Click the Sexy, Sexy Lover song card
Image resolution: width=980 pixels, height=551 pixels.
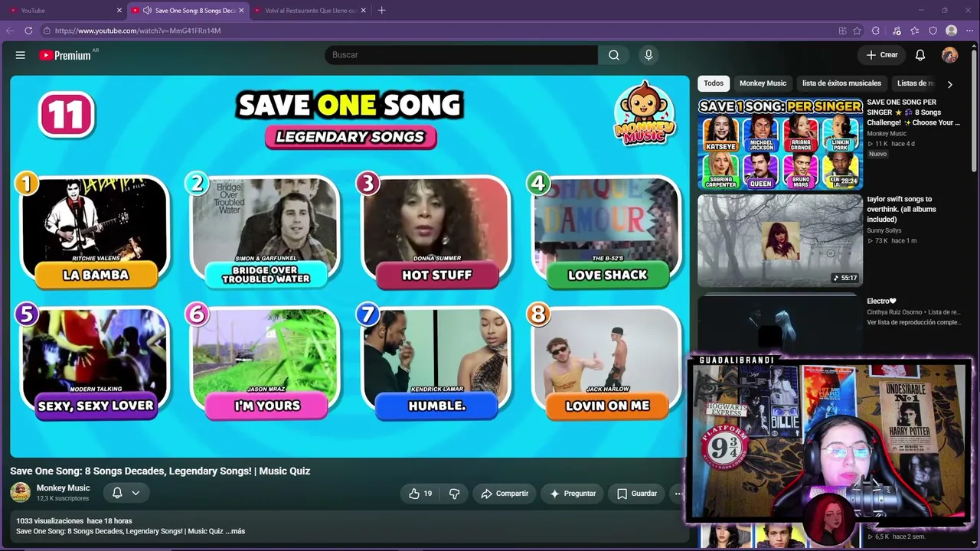pyautogui.click(x=95, y=364)
